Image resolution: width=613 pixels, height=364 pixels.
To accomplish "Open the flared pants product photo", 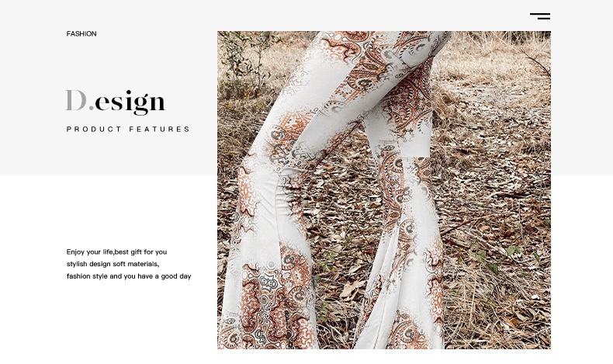I will click(x=384, y=190).
